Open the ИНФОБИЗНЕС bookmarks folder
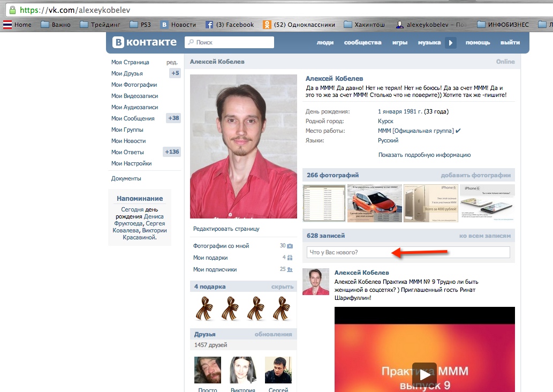 (503, 25)
